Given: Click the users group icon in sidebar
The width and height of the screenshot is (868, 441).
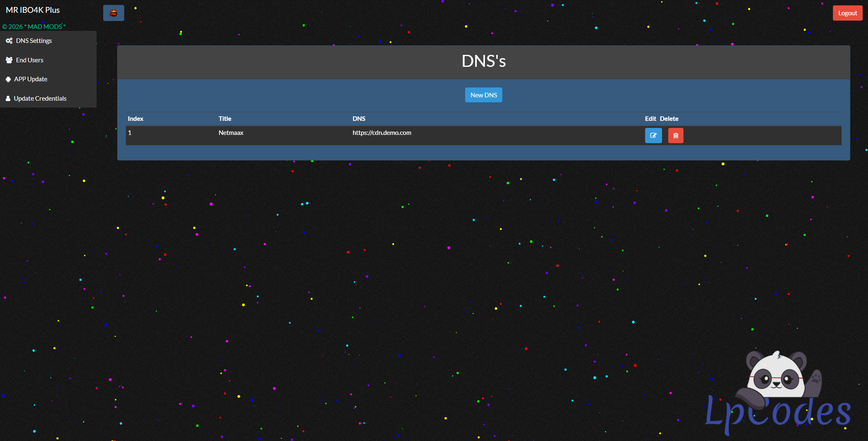Looking at the screenshot, I should tap(9, 60).
